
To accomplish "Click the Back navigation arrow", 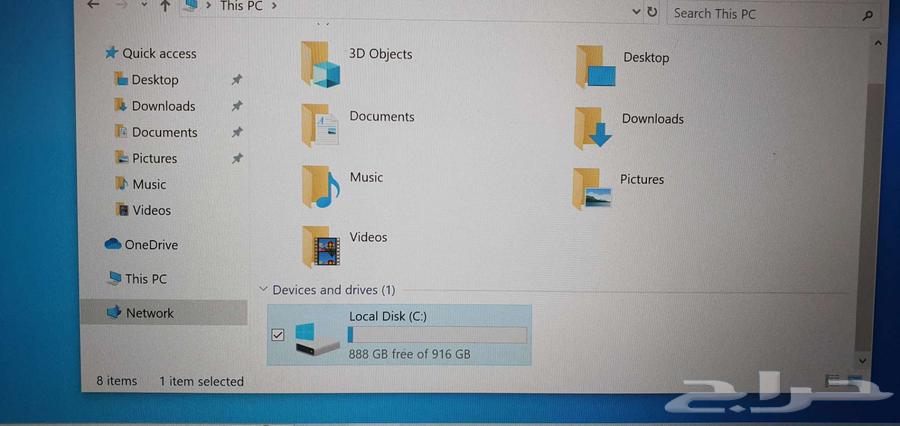I will point(93,5).
